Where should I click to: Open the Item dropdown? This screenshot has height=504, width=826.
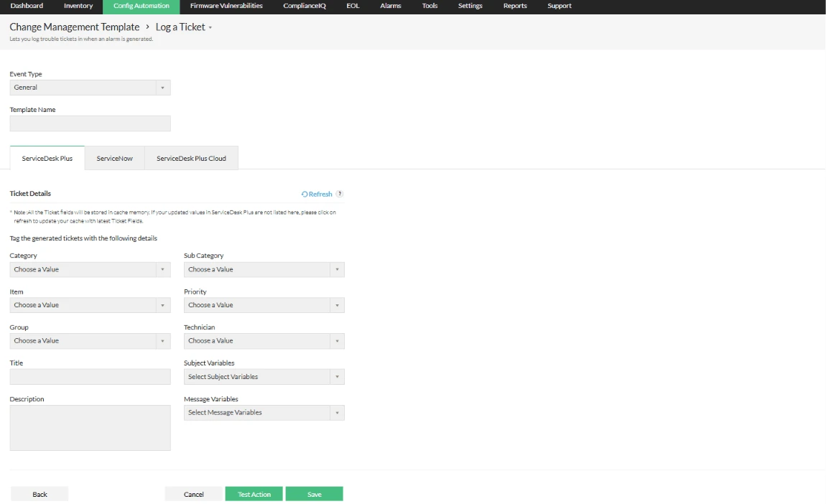[x=90, y=305]
